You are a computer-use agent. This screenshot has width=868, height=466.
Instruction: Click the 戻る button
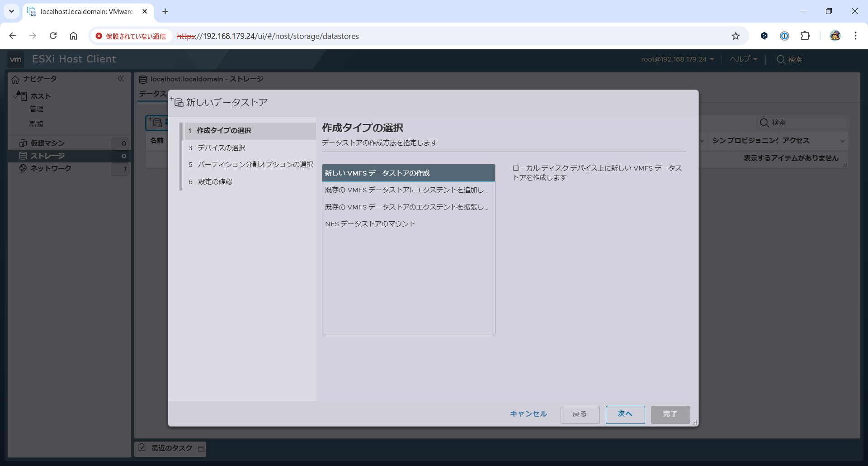pyautogui.click(x=580, y=414)
